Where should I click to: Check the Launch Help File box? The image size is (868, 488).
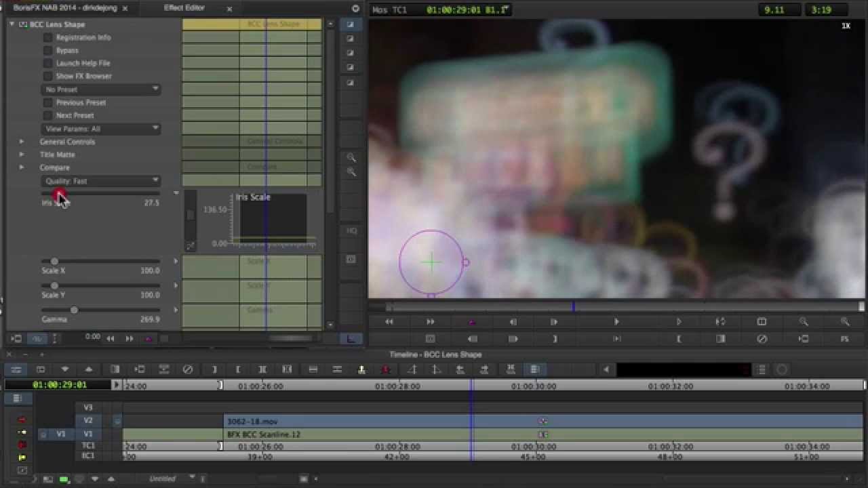(x=48, y=63)
